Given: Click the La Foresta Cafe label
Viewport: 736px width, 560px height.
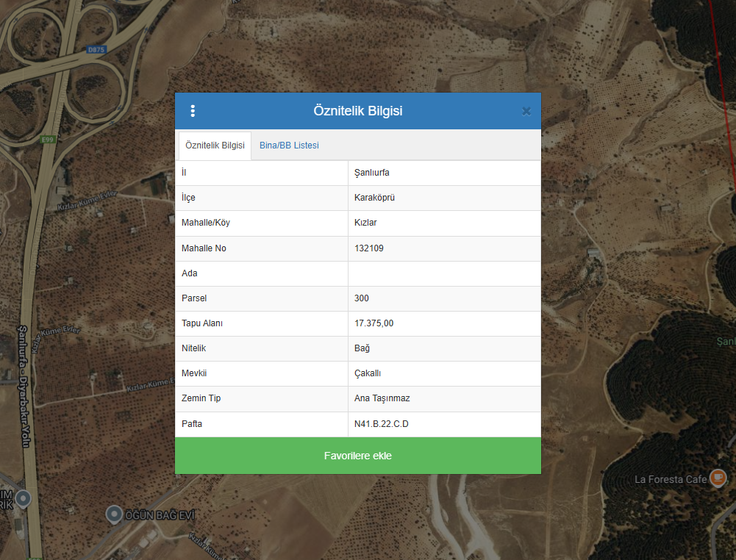Looking at the screenshot, I should coord(670,480).
